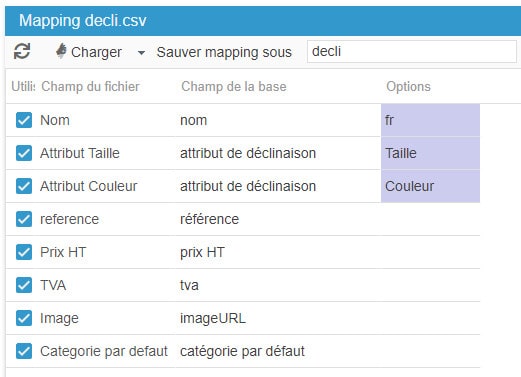The image size is (521, 377).
Task: Select the Champ de la base column header
Action: [x=234, y=86]
